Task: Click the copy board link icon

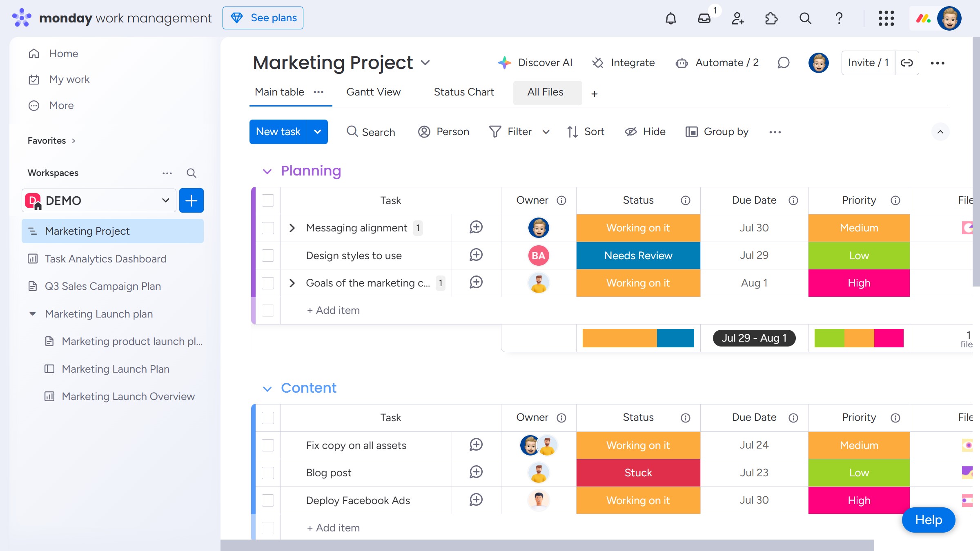Action: (906, 63)
